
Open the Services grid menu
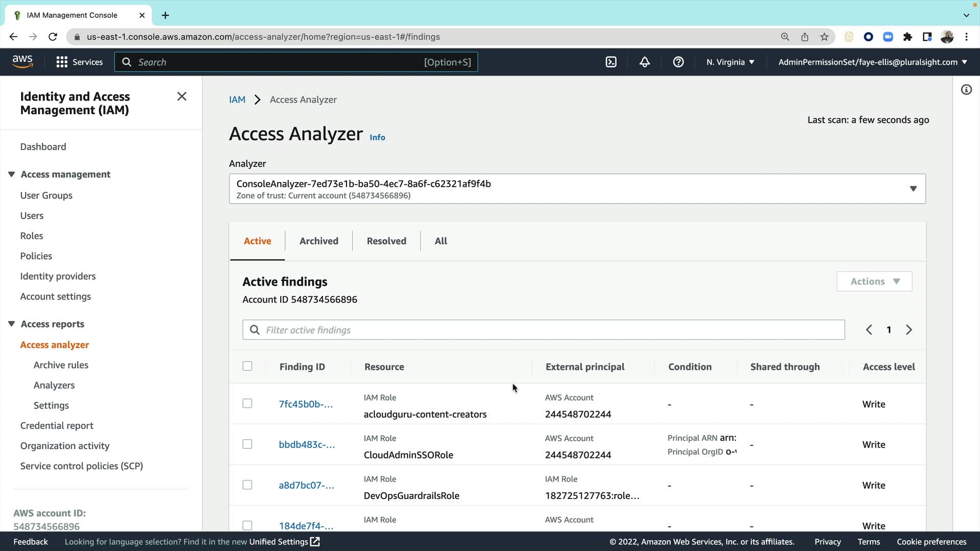[x=79, y=62]
